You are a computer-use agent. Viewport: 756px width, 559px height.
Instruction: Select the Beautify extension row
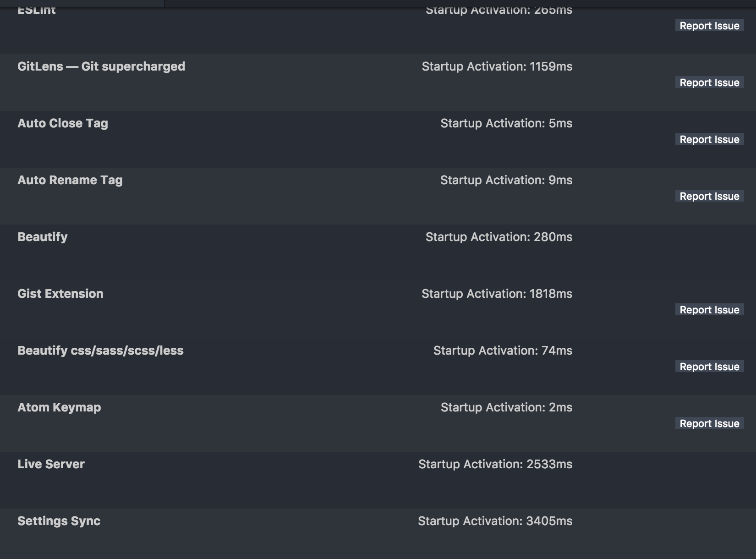click(x=42, y=237)
